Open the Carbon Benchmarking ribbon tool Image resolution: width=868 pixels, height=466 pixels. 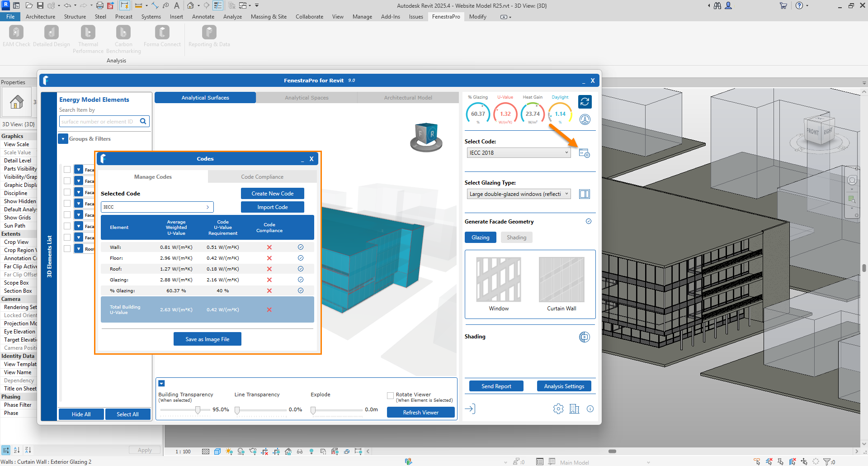point(123,33)
